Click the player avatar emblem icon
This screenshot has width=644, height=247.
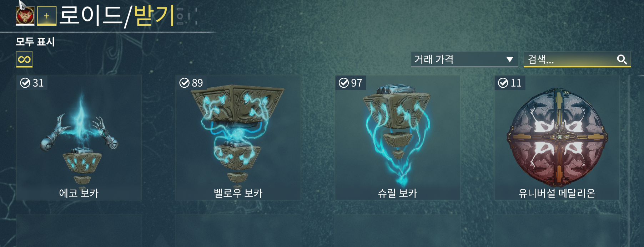point(25,16)
